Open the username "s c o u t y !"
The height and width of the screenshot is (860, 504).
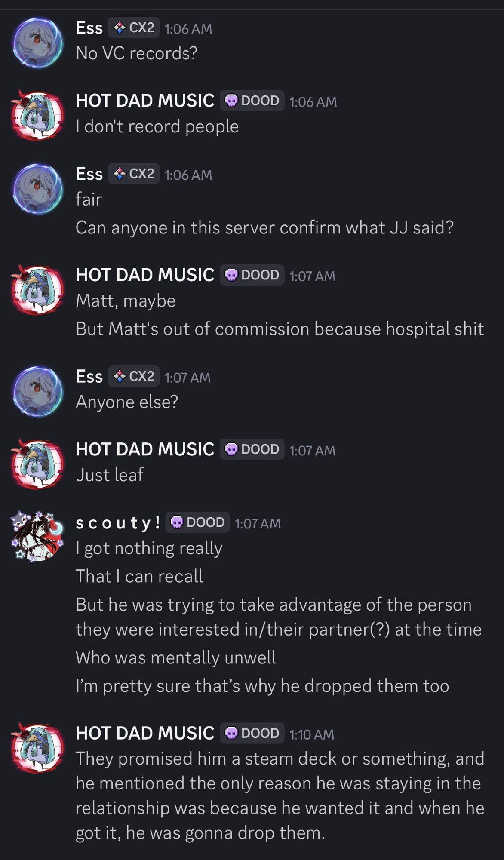(118, 523)
